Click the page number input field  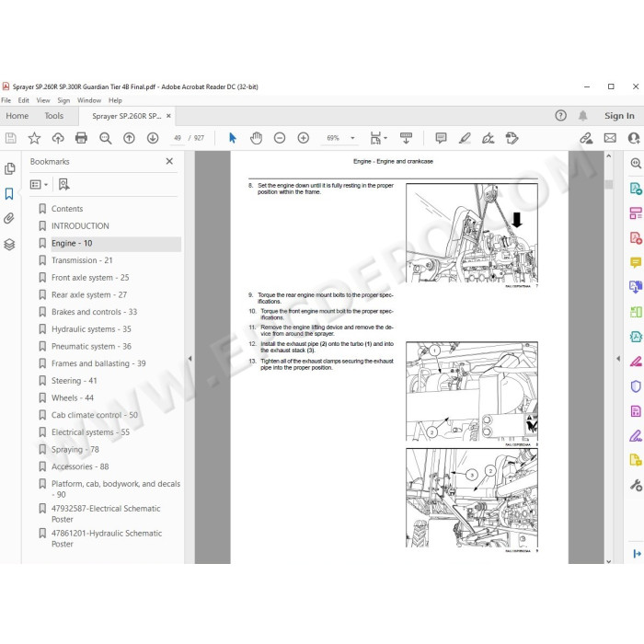click(x=178, y=138)
